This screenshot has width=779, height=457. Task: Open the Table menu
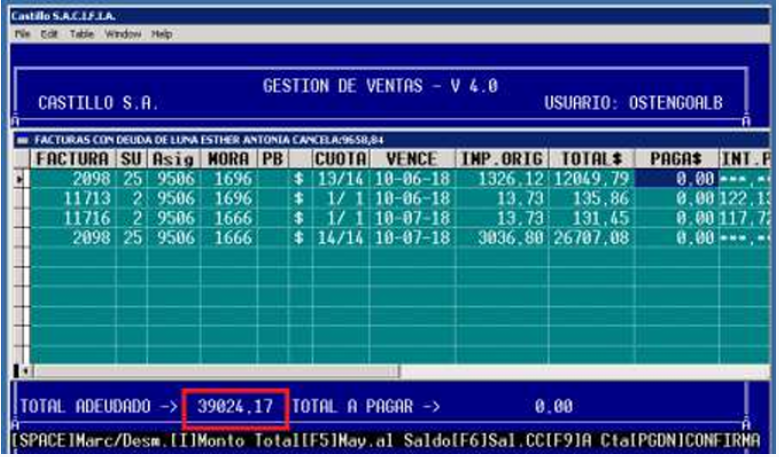click(81, 33)
